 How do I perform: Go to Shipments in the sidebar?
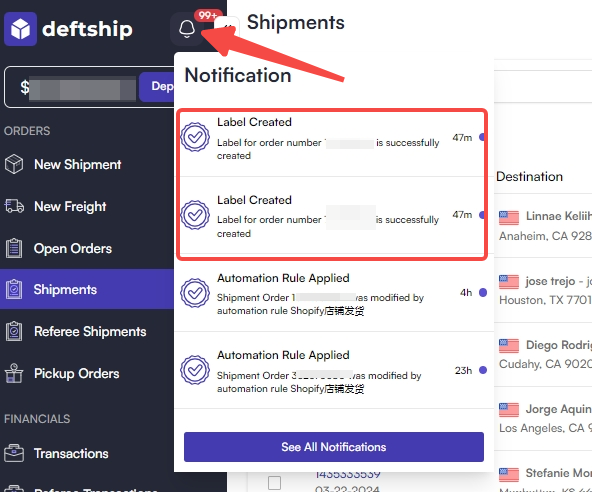[x=87, y=289]
